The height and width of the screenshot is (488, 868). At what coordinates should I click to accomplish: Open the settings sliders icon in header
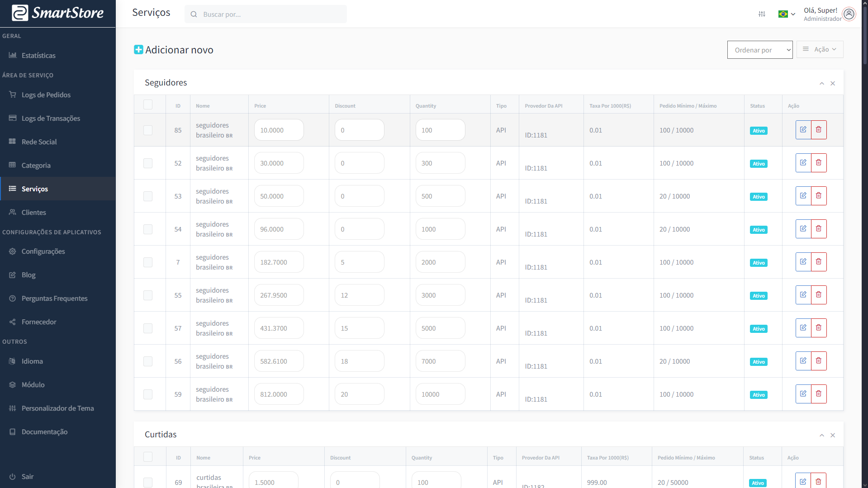(762, 14)
